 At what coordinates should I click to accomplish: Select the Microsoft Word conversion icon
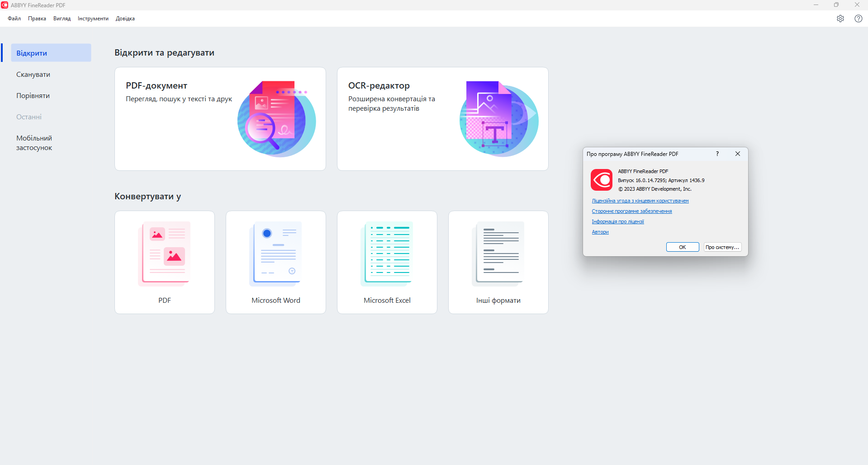[275, 254]
